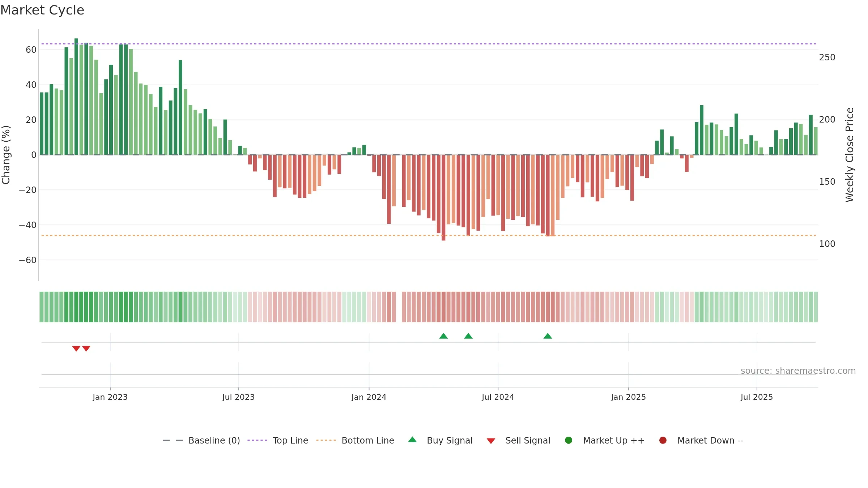
Task: Click the tallest green bar above the top line
Action: [x=76, y=97]
